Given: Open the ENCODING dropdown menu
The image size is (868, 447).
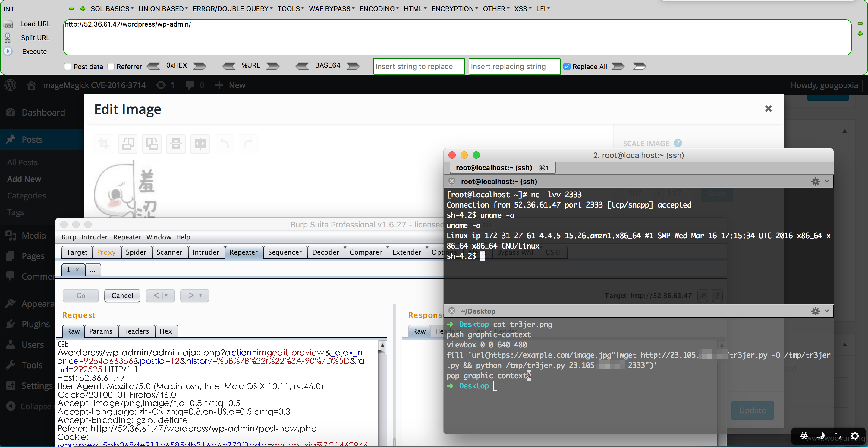Looking at the screenshot, I should 379,9.
